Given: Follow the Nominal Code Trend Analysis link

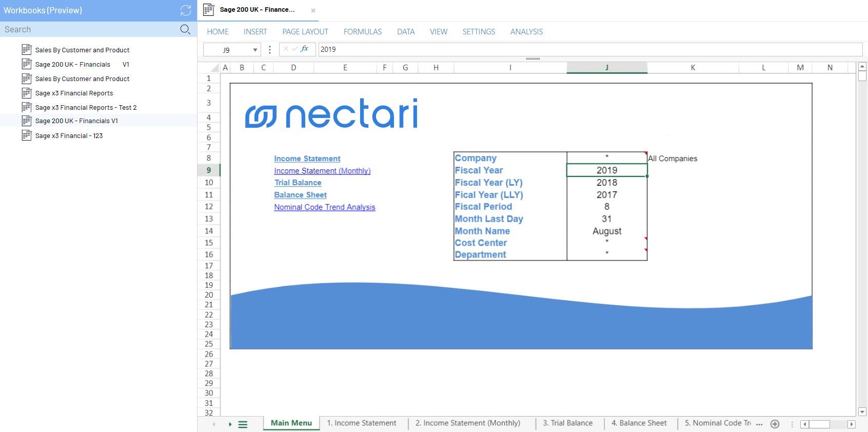Looking at the screenshot, I should 325,207.
